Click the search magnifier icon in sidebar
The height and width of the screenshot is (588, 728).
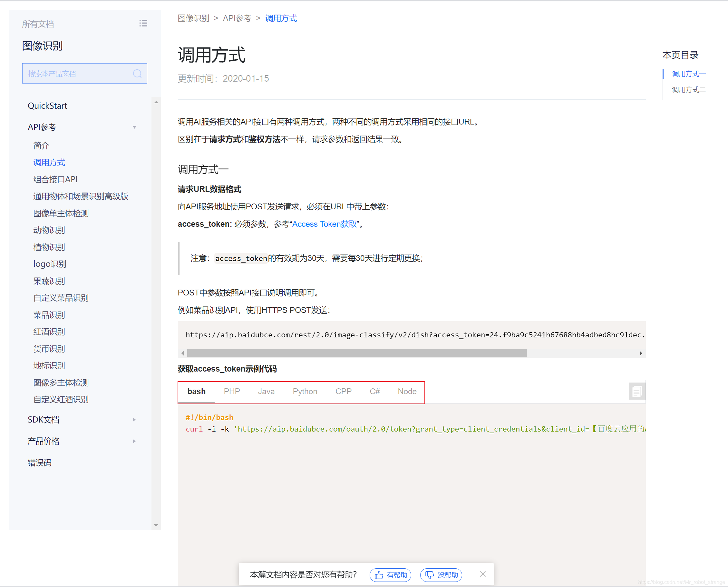[x=137, y=74]
